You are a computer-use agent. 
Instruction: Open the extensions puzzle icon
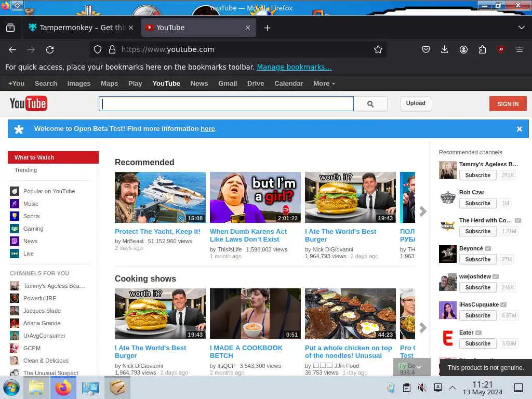[482, 49]
